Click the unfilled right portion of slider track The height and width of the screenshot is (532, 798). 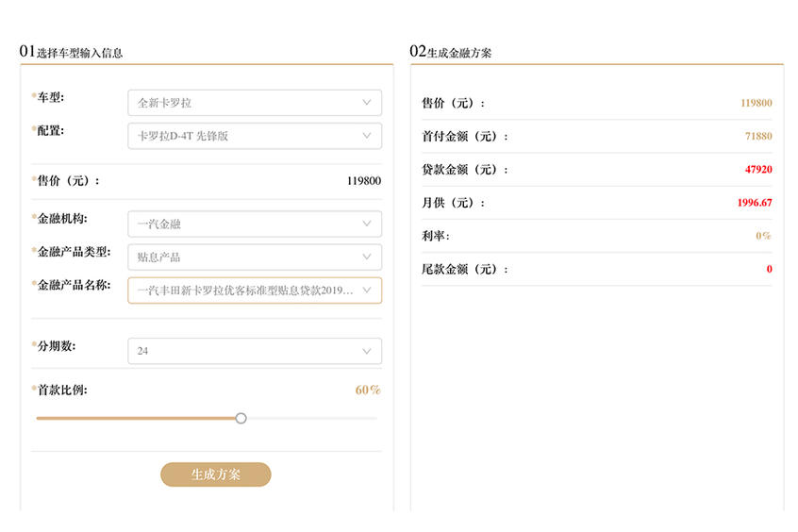(311, 418)
